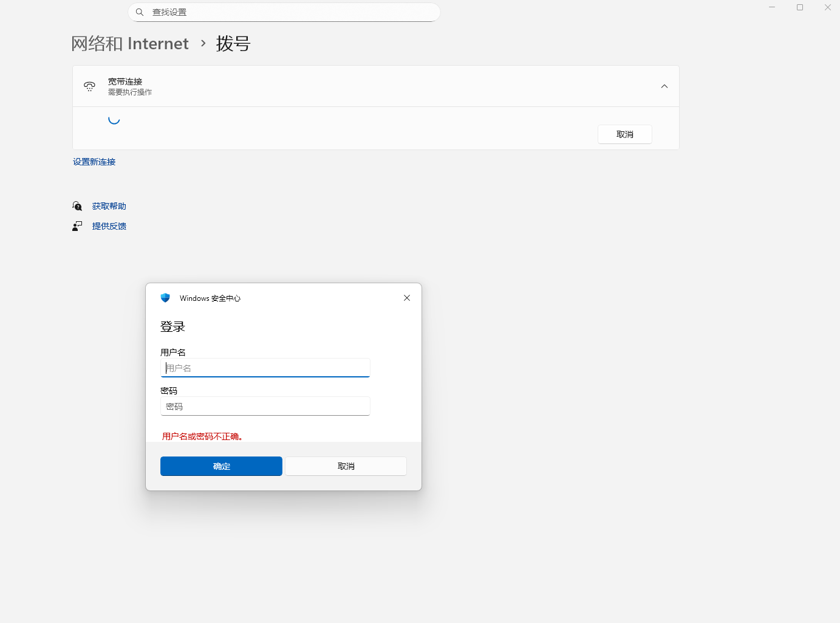Click the search magnifier icon in settings
This screenshot has width=840, height=623.
(140, 12)
